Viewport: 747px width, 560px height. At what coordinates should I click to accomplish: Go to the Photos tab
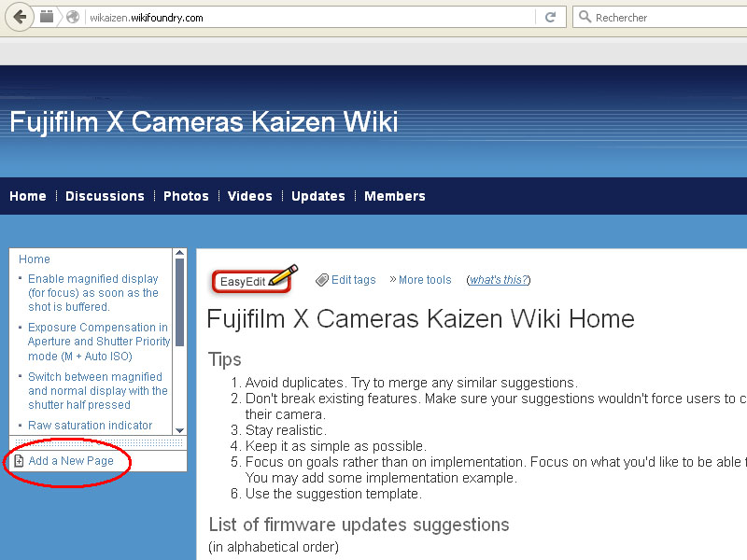(186, 196)
